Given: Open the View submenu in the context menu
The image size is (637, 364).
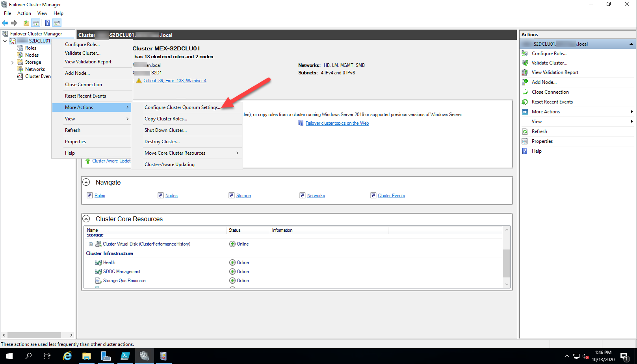Looking at the screenshot, I should [x=70, y=118].
